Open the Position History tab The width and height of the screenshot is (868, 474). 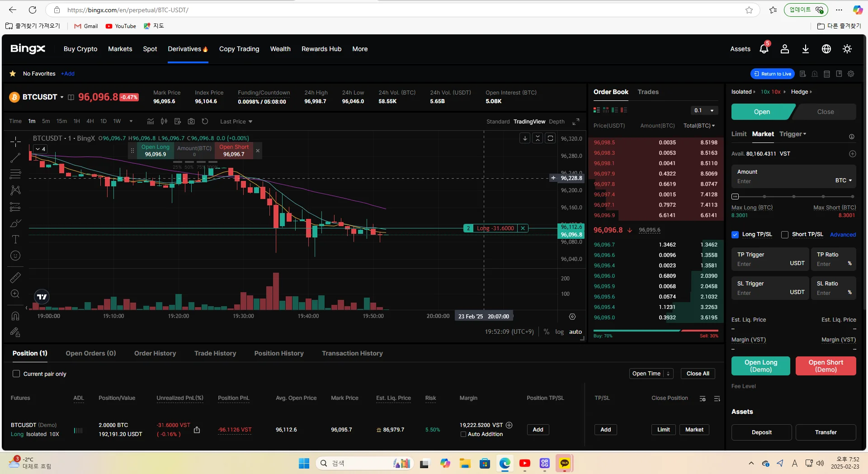coord(279,353)
